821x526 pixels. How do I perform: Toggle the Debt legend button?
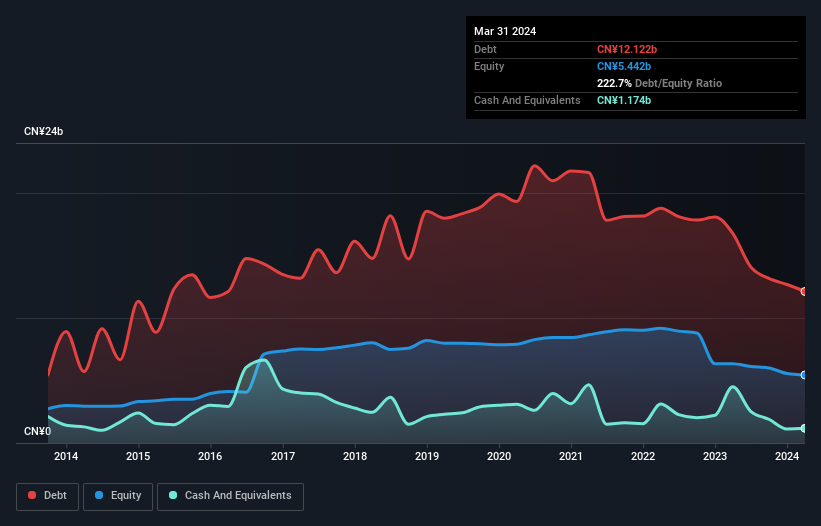[48, 496]
